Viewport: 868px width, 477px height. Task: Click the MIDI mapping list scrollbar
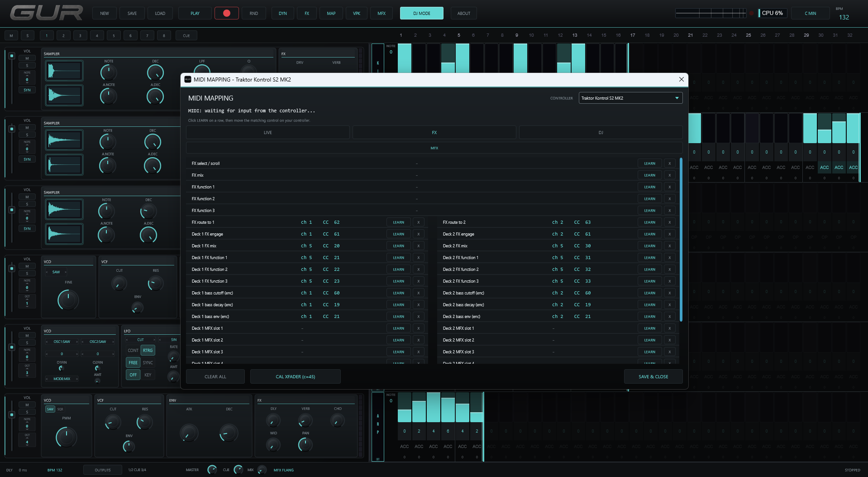[x=681, y=240]
